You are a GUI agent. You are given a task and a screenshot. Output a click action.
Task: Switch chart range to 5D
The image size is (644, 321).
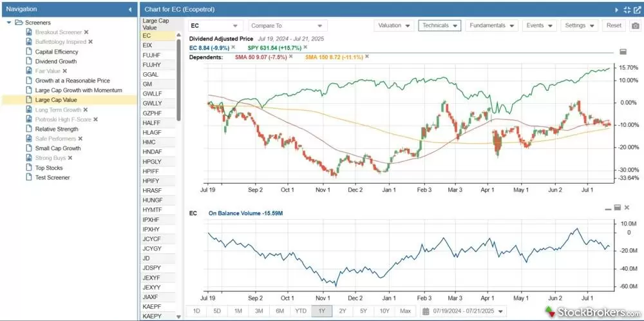click(x=217, y=311)
